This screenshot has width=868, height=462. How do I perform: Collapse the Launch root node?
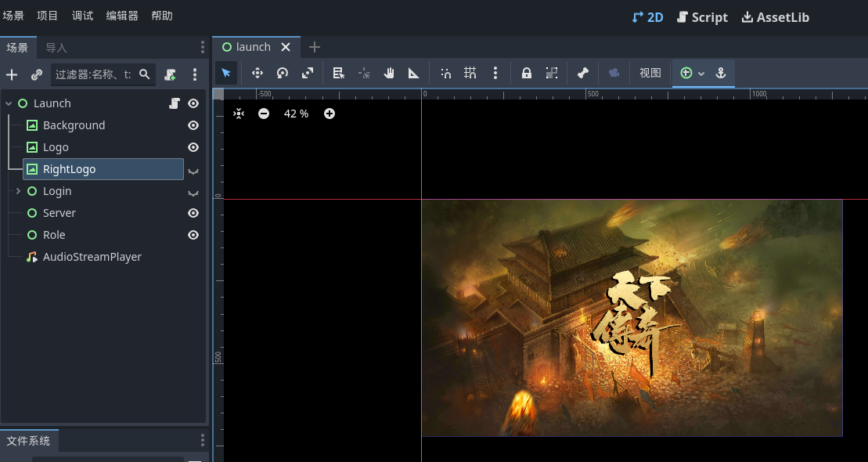click(x=9, y=103)
